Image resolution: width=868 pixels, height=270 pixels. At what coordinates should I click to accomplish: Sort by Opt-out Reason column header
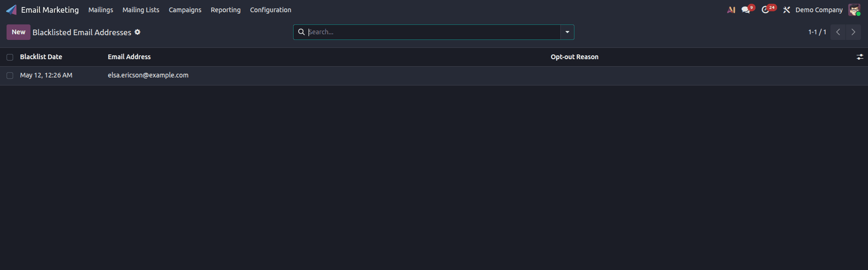pyautogui.click(x=574, y=57)
